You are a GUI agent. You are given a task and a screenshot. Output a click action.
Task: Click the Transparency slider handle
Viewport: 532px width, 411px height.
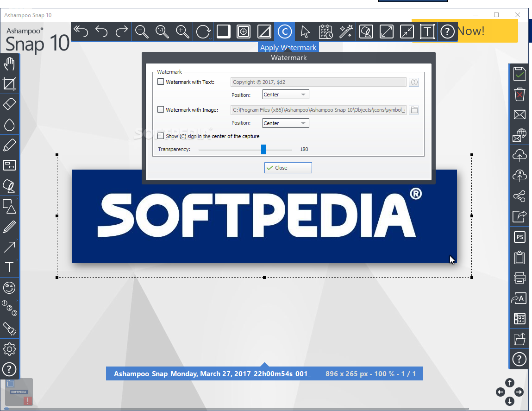pyautogui.click(x=263, y=150)
